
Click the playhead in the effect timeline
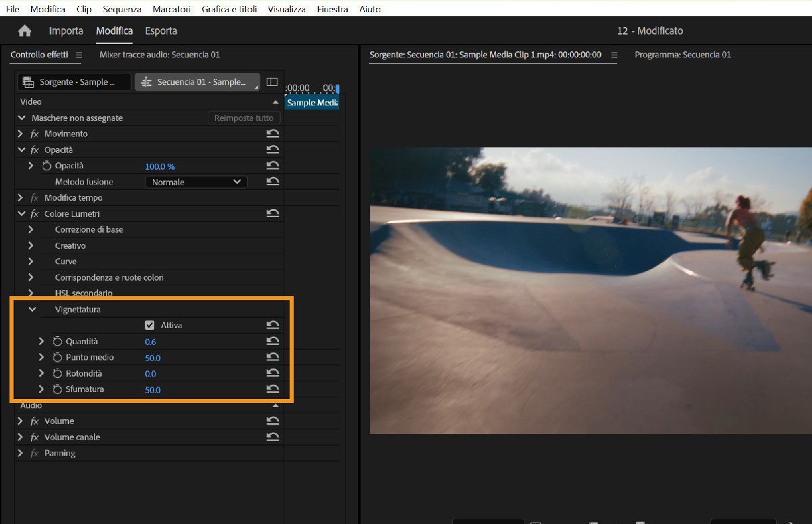click(x=338, y=89)
